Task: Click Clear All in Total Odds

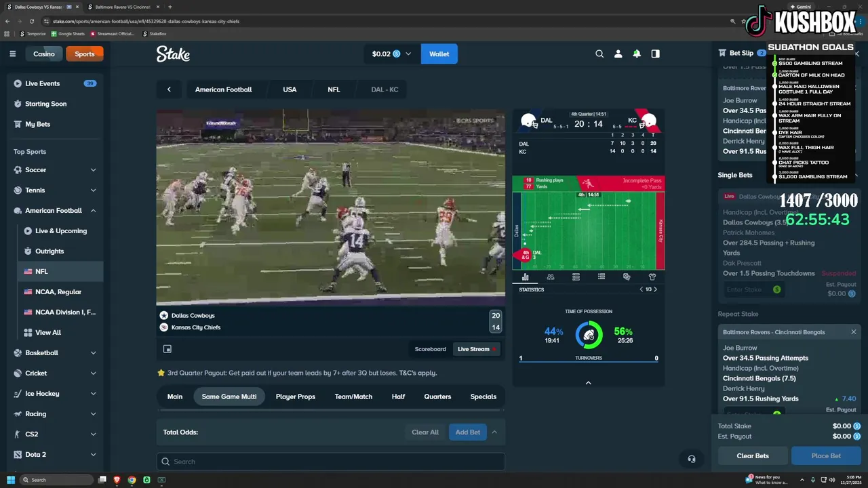Action: click(425, 432)
